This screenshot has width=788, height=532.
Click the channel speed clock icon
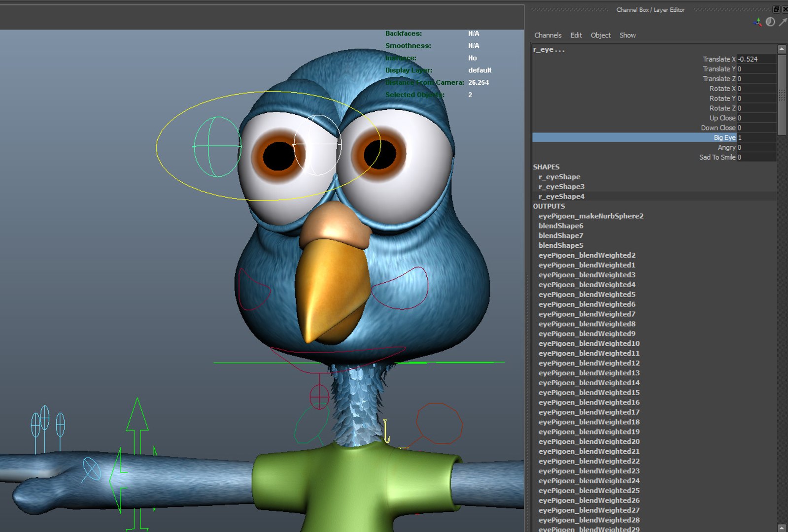(x=770, y=22)
